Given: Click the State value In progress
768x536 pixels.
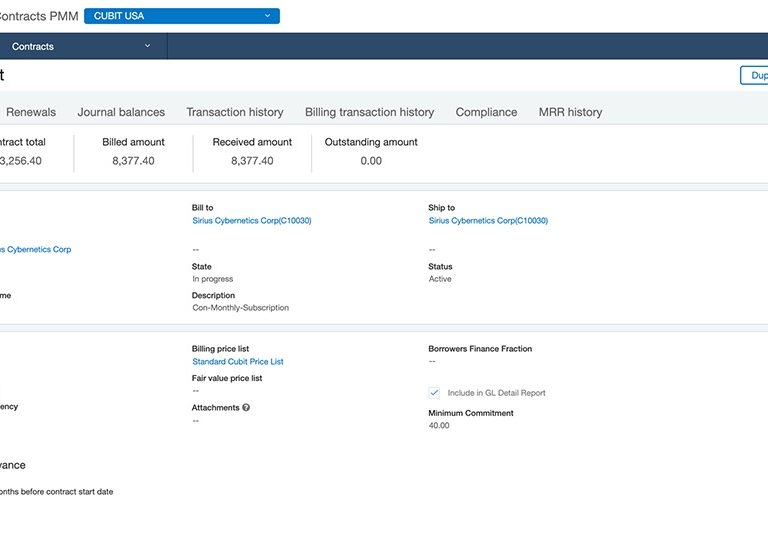Looking at the screenshot, I should click(x=213, y=279).
